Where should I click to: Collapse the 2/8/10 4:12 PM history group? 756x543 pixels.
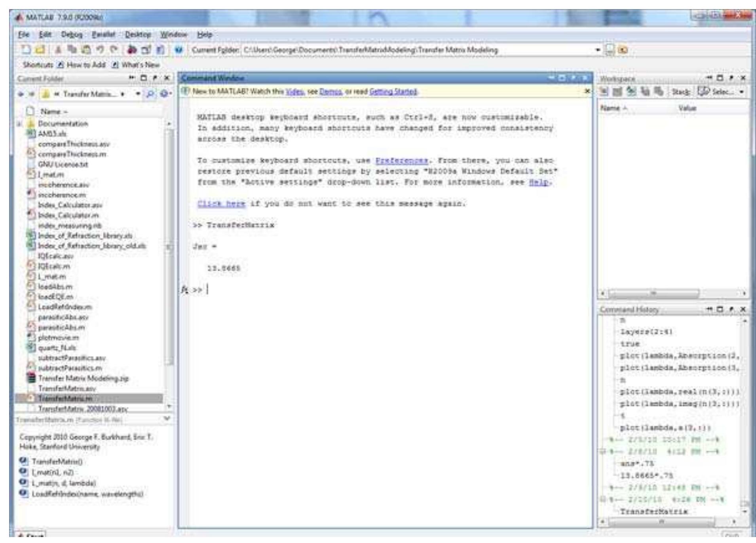tap(603, 452)
